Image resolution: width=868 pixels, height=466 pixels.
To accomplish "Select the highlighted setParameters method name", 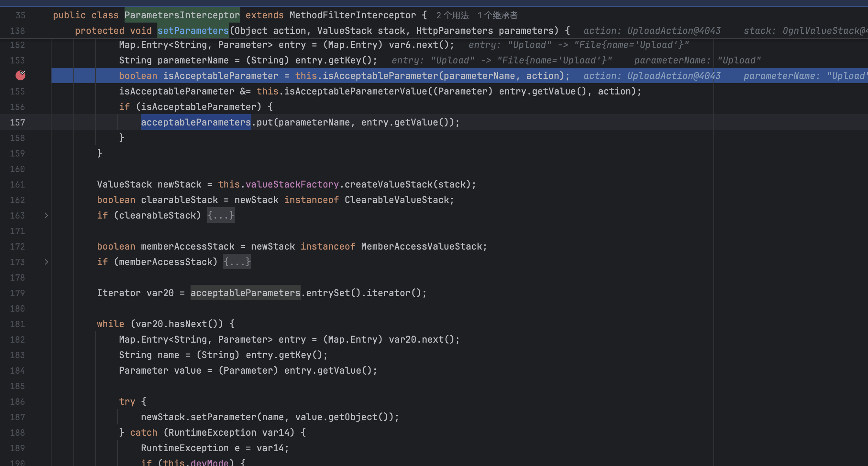I will coord(193,31).
